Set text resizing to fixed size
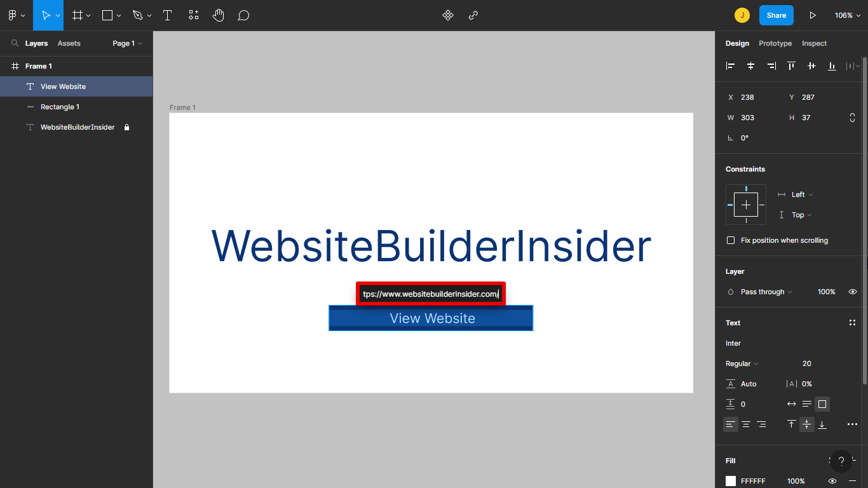Viewport: 868px width, 488px height. [822, 403]
